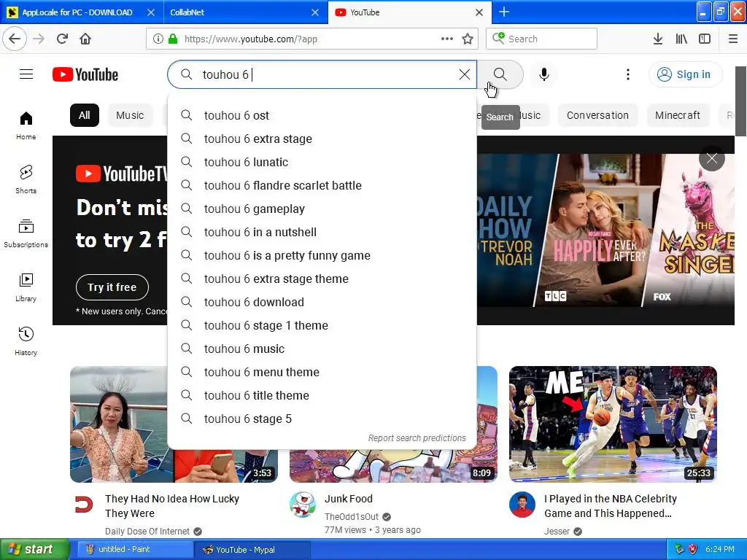The height and width of the screenshot is (560, 747).
Task: Go to Home in the sidebar
Action: [x=26, y=125]
